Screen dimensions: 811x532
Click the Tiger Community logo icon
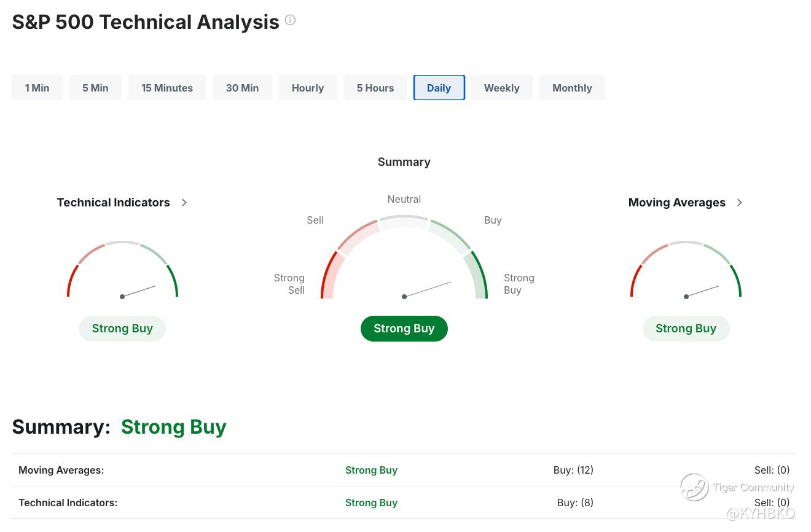[694, 487]
